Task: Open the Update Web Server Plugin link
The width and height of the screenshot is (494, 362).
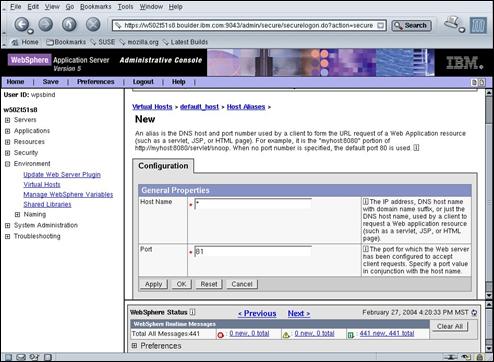Action: [62, 174]
